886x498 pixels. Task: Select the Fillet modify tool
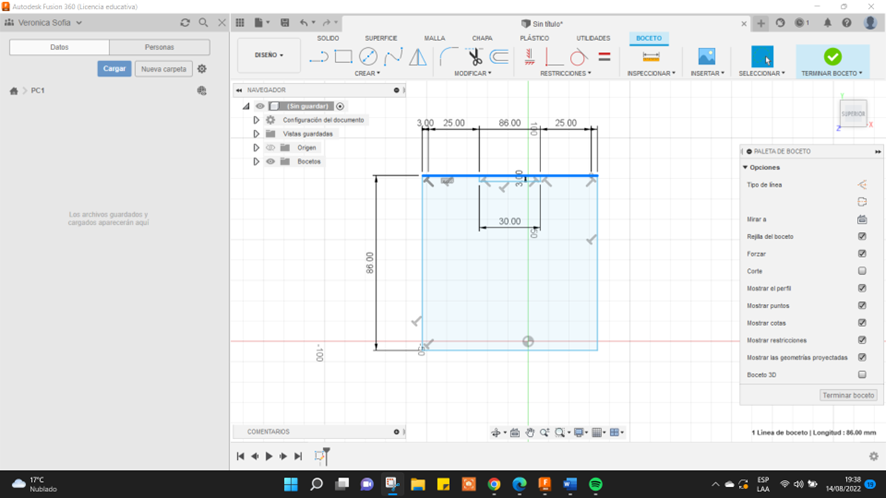click(x=449, y=57)
